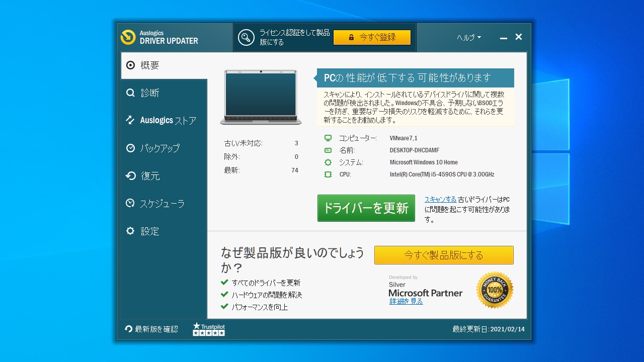Click the スケジューラ clock icon

click(x=130, y=203)
